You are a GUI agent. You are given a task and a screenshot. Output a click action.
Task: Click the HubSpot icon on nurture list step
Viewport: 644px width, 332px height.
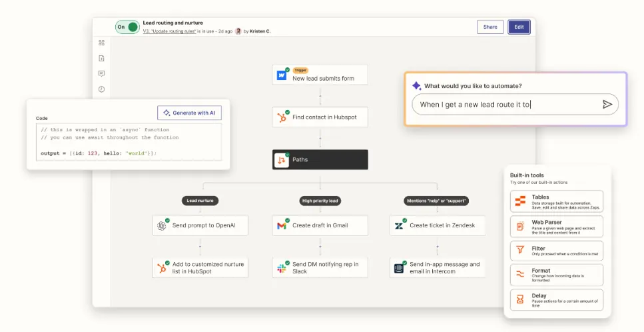pos(162,269)
